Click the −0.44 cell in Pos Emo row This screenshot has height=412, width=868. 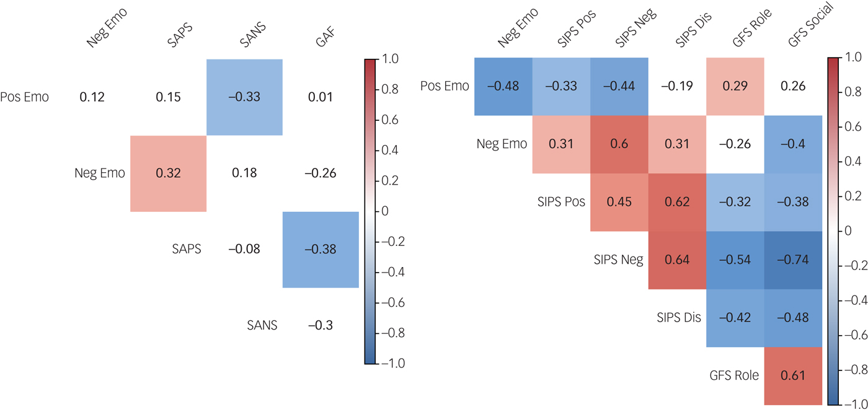[619, 86]
